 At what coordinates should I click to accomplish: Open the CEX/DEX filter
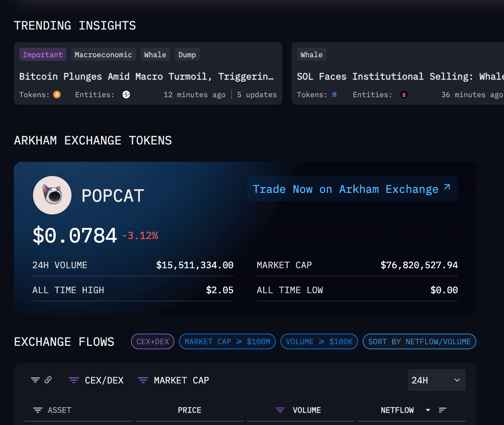pyautogui.click(x=96, y=380)
